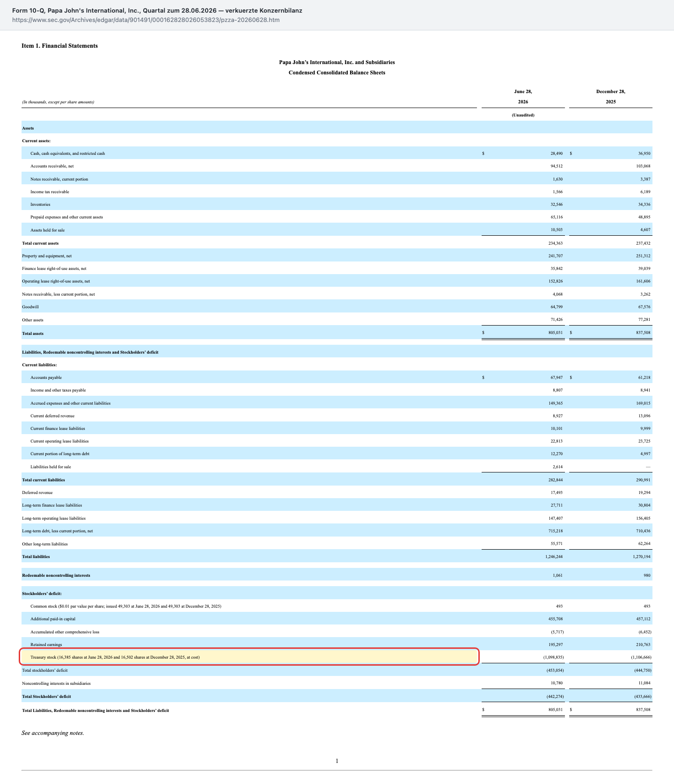Select accounts receivable value 94,512
This screenshot has width=674, height=784.
[x=557, y=166]
